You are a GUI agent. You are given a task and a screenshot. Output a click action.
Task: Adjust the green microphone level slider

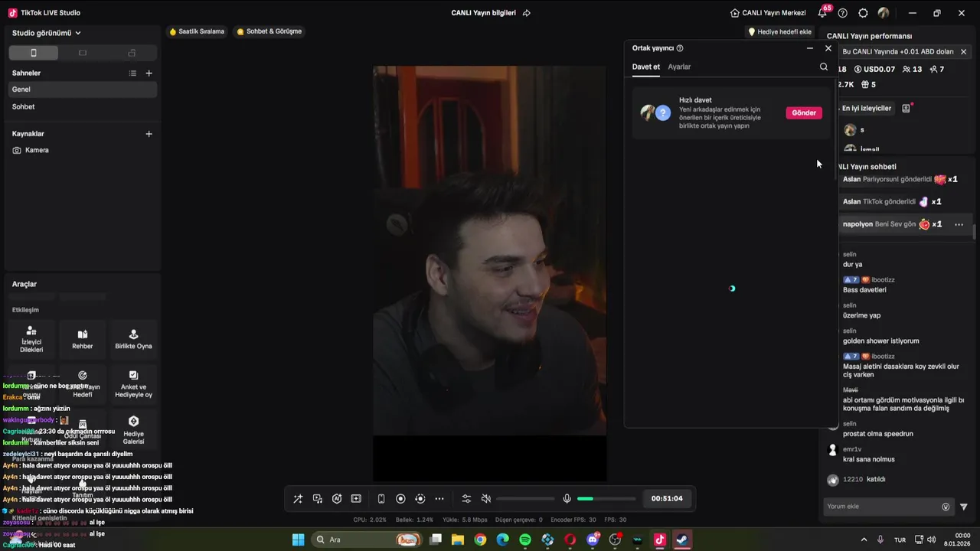606,499
